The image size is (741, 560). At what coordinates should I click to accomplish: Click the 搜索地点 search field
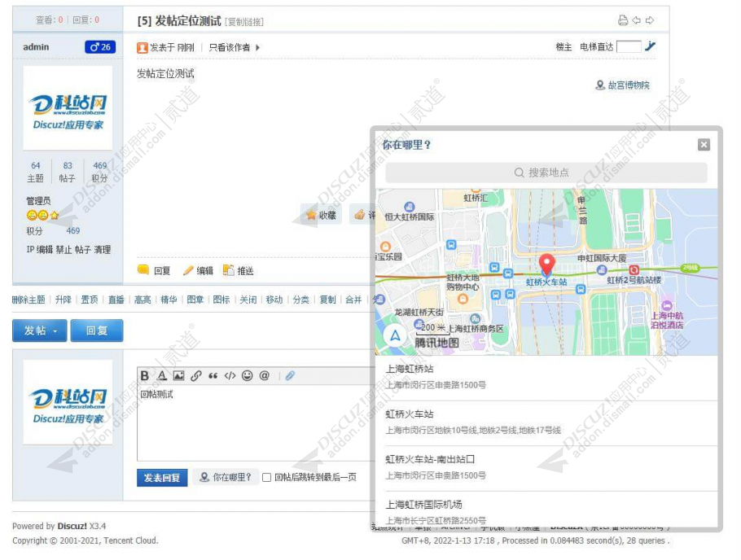[546, 173]
